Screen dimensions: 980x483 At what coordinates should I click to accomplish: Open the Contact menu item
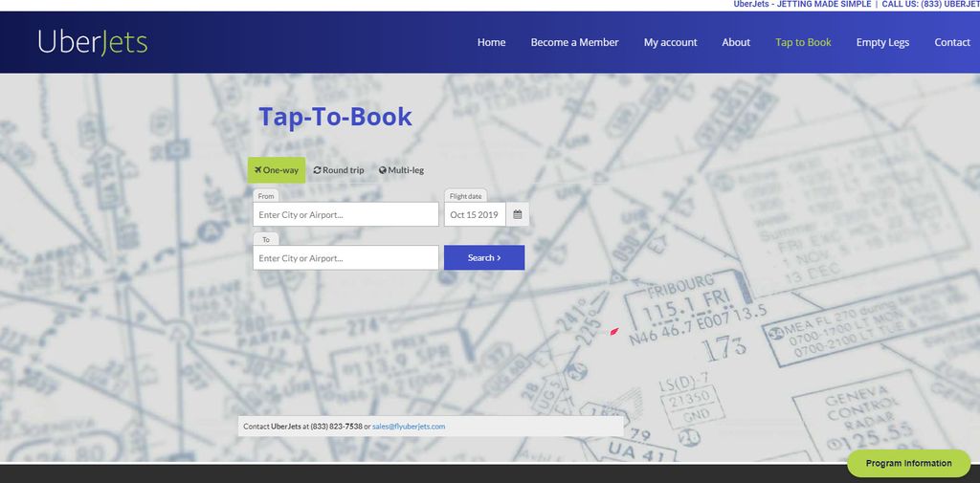(x=952, y=42)
